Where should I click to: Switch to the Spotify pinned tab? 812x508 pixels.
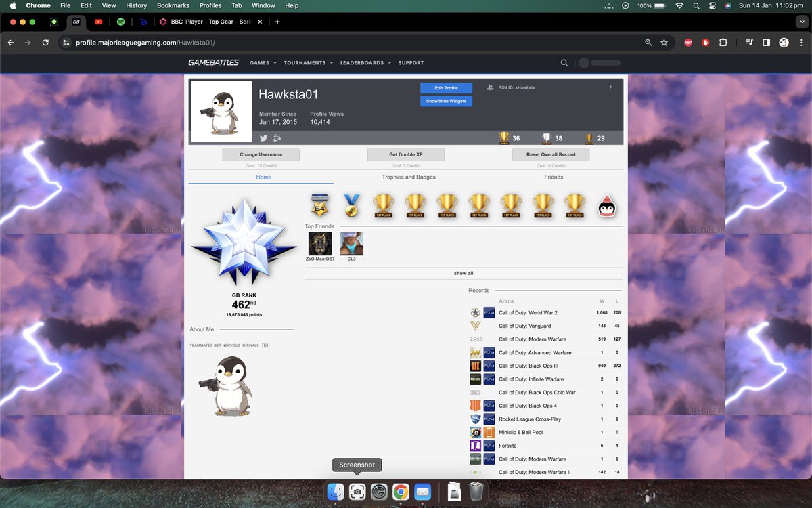click(x=120, y=22)
